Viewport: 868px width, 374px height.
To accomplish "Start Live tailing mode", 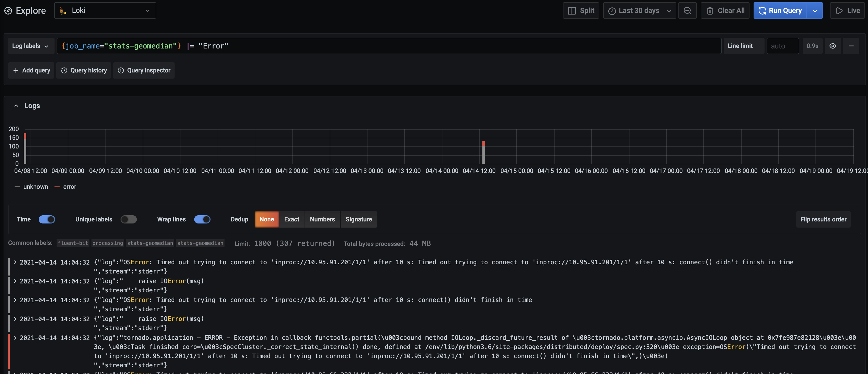I will pos(847,11).
